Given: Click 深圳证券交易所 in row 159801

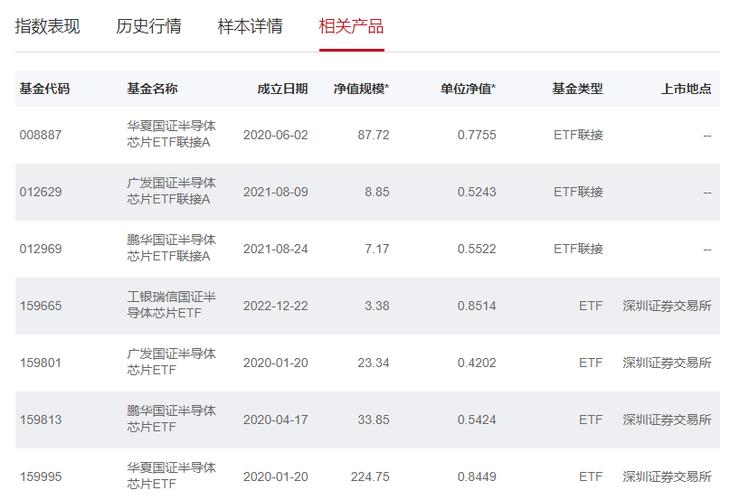Looking at the screenshot, I should pyautogui.click(x=667, y=363).
